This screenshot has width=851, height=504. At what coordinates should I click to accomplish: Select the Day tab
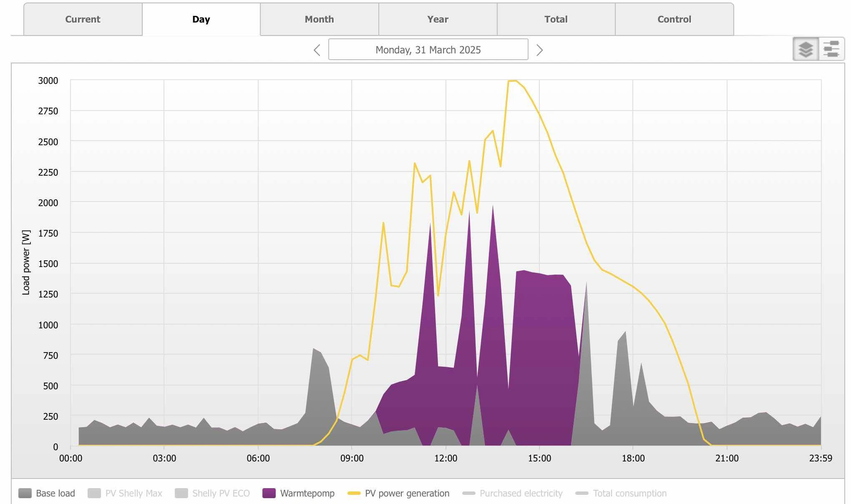click(201, 19)
